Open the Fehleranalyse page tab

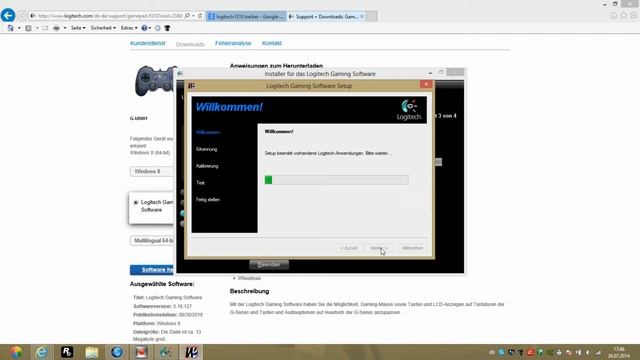233,43
